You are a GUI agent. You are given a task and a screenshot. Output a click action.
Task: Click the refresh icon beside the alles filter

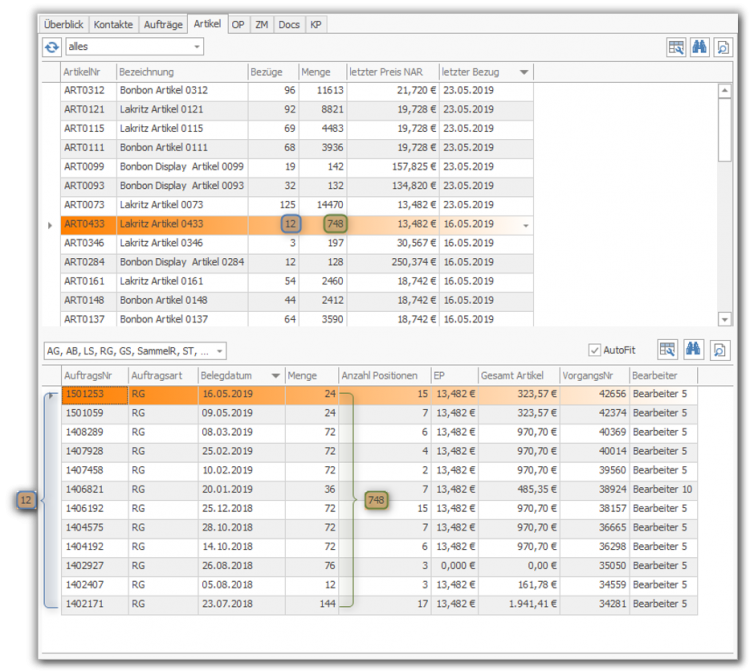(x=52, y=47)
